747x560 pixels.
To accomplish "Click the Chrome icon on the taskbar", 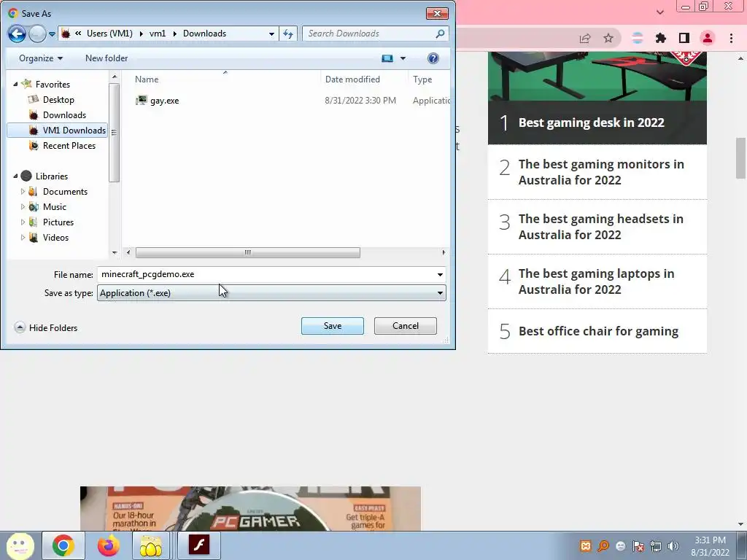I will pyautogui.click(x=63, y=545).
